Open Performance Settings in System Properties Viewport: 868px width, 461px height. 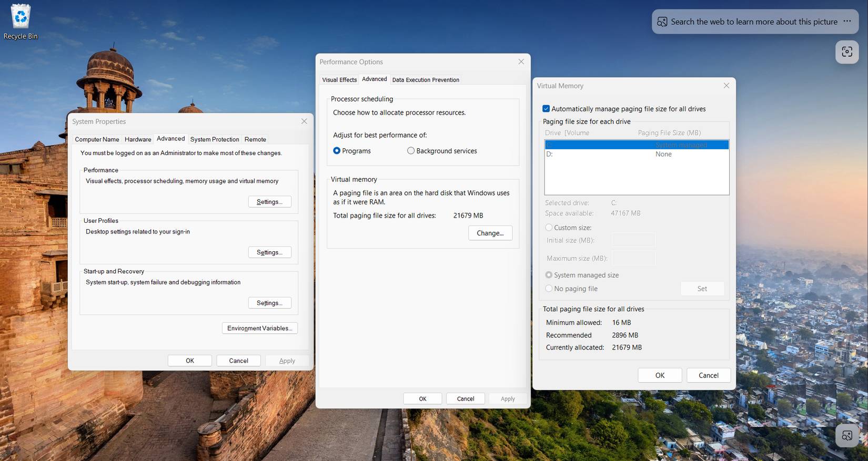coord(269,202)
